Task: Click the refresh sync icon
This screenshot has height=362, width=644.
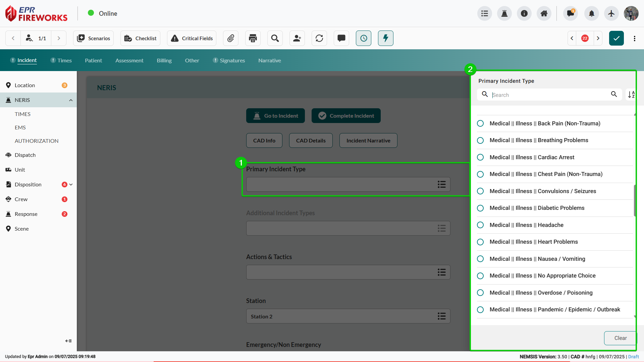Action: tap(319, 38)
